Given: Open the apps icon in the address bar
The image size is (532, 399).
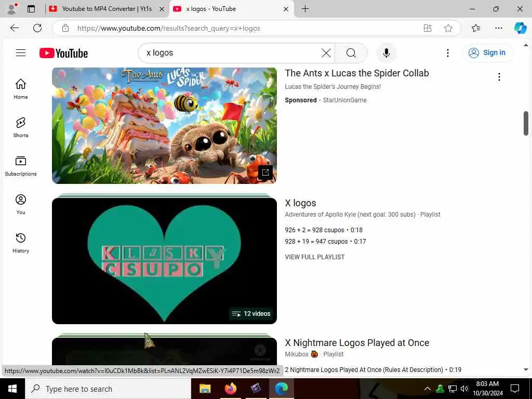Looking at the screenshot, I should point(428,28).
